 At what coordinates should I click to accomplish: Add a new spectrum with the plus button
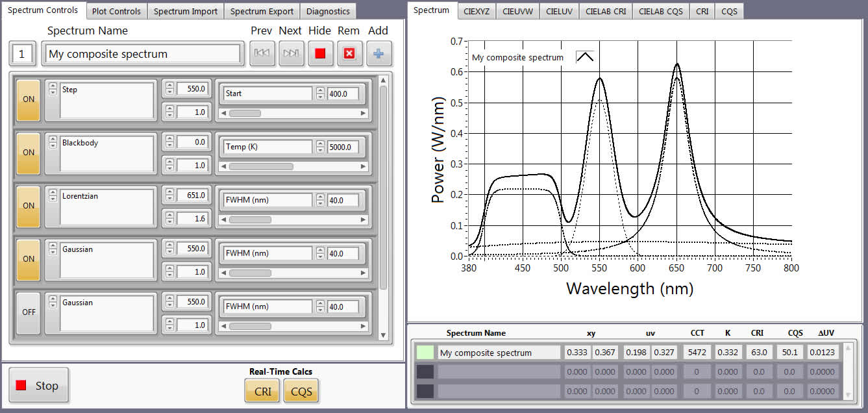378,53
